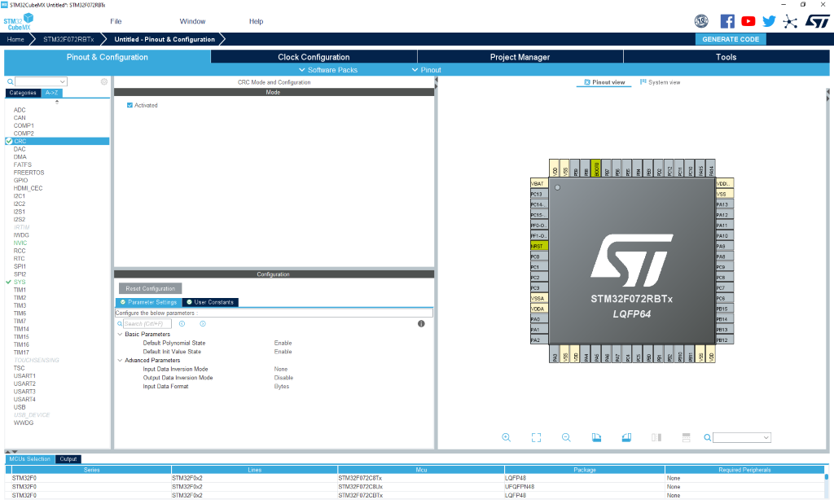Collapse the Advanced Parameters group
This screenshot has width=834, height=504.
pos(121,360)
